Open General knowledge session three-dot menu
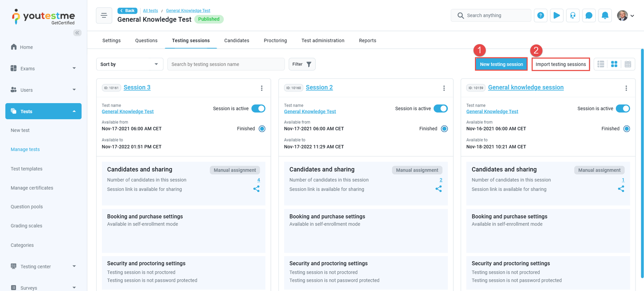 point(626,88)
